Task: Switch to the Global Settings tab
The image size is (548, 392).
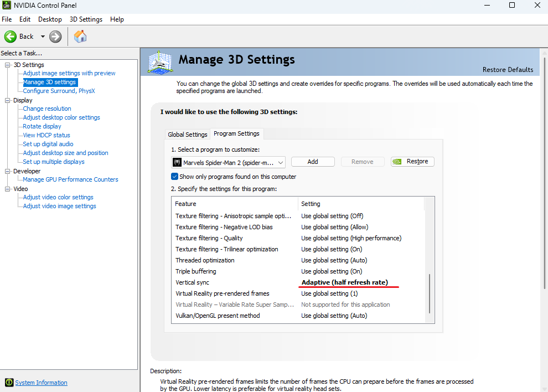Action: click(188, 134)
